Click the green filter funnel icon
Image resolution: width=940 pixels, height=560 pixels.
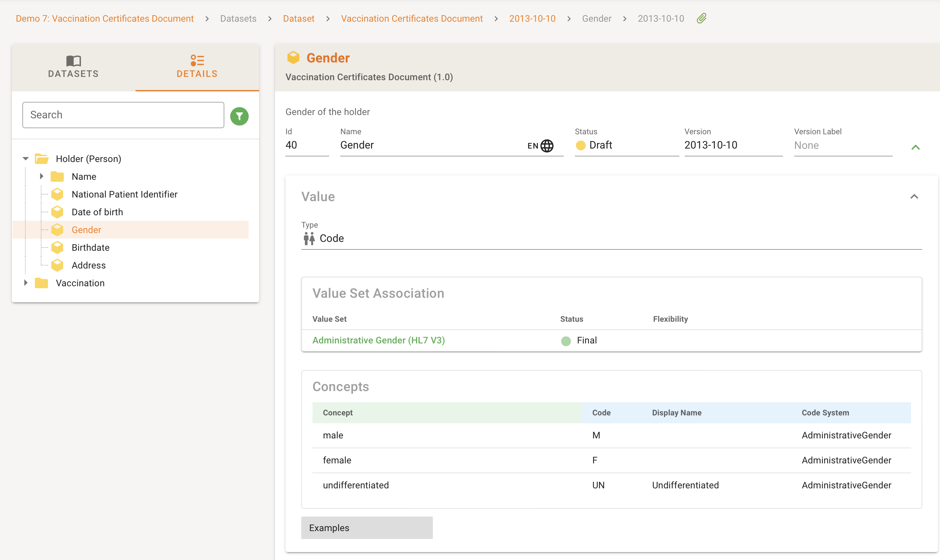pyautogui.click(x=239, y=116)
